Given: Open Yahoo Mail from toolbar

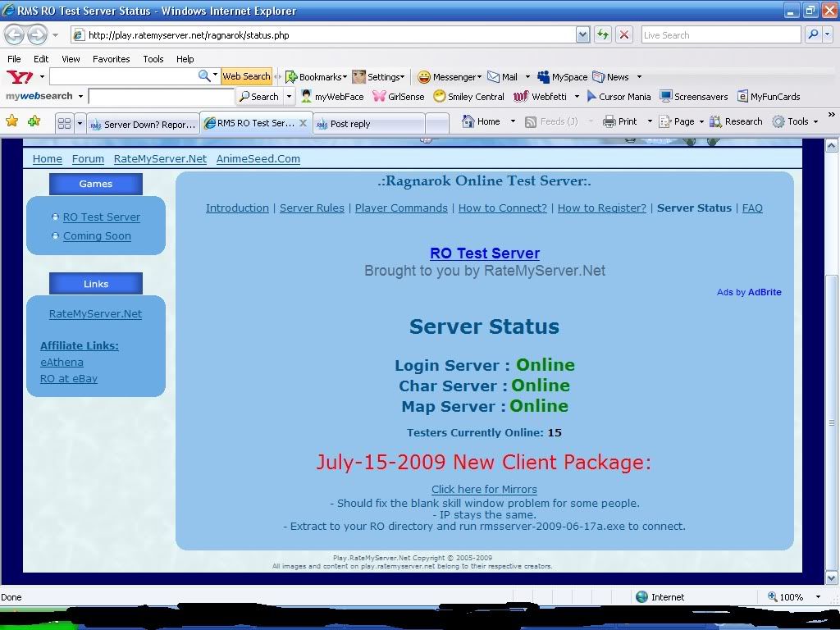Looking at the screenshot, I should pos(503,77).
